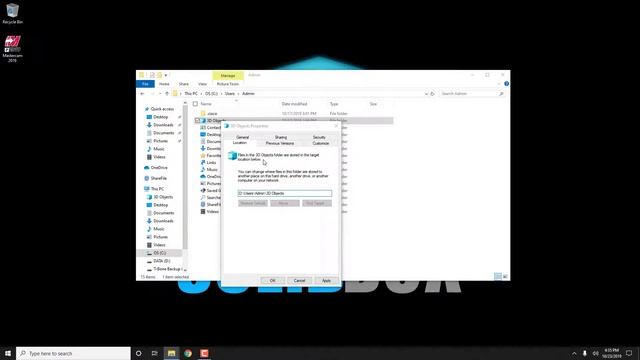Switch to File Explorer on the taskbar

point(171,353)
